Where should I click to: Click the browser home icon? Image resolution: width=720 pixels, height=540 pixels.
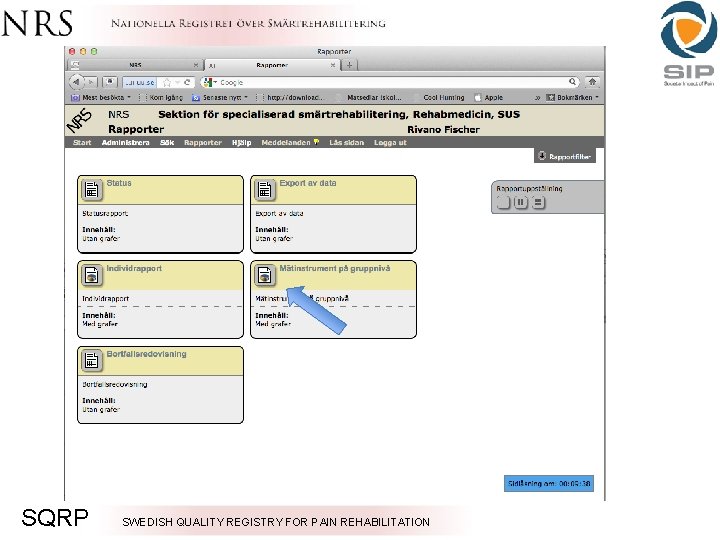592,82
